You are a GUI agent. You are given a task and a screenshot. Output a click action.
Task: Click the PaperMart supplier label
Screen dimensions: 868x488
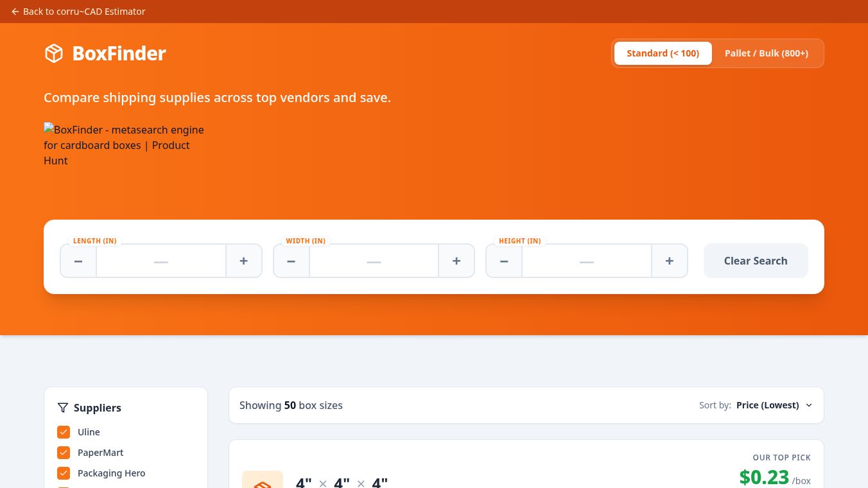(101, 453)
